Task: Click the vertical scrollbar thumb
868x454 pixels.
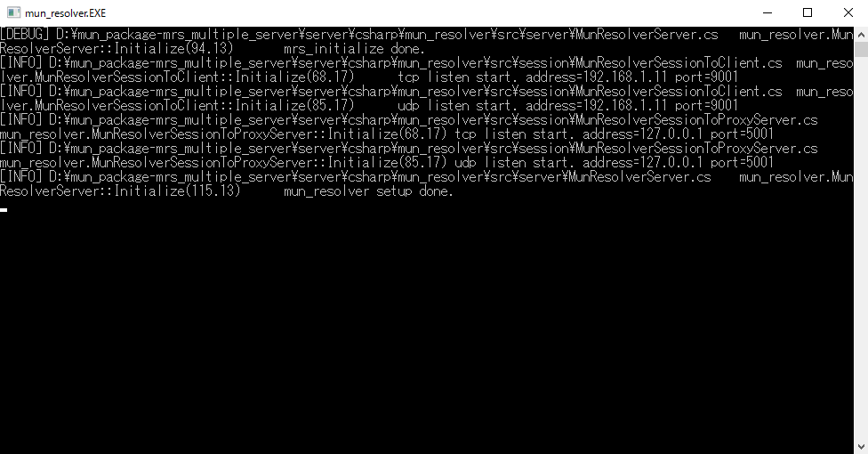Action: click(861, 49)
